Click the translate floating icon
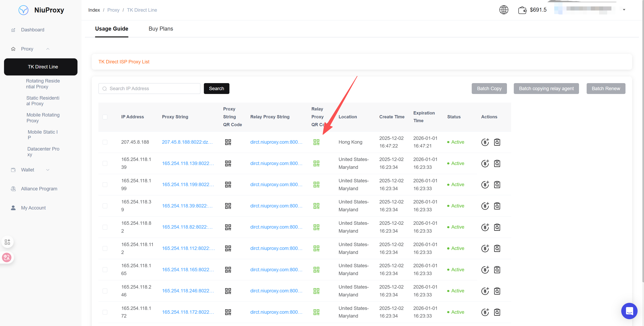This screenshot has width=644, height=326. (x=7, y=257)
